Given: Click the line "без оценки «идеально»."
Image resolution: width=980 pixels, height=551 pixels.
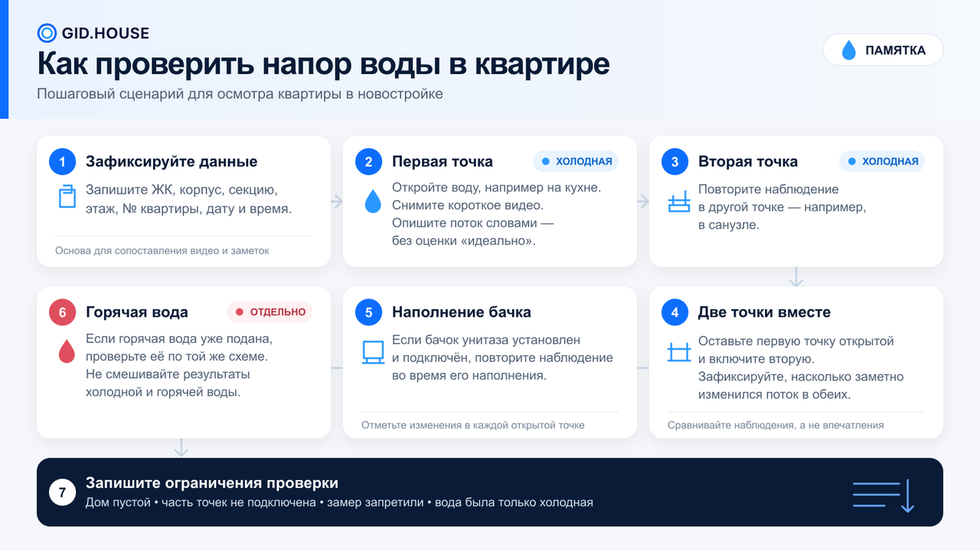Looking at the screenshot, I should coord(465,240).
